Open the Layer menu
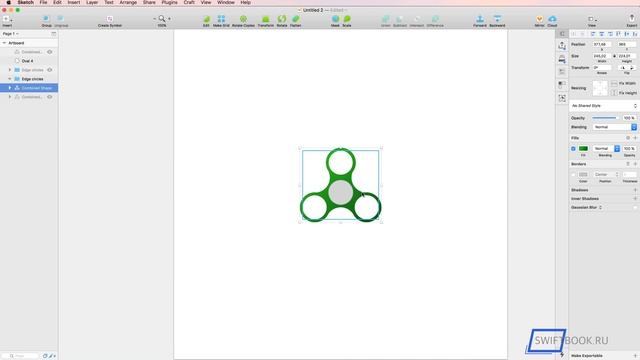Screen dimensions: 640x360 point(92,2)
